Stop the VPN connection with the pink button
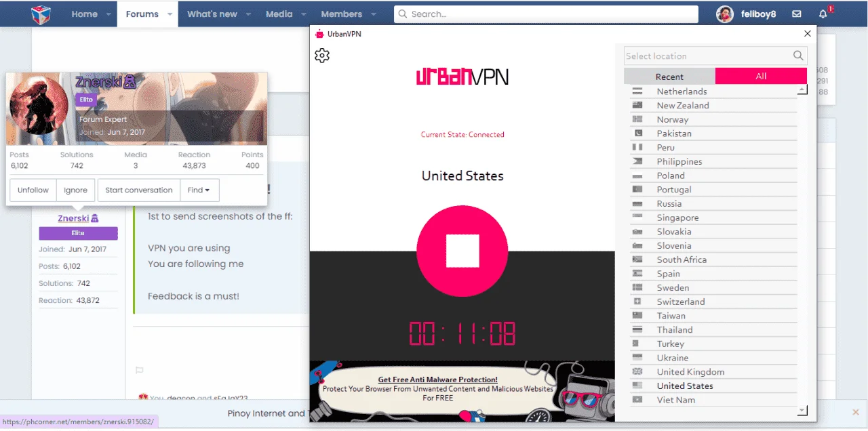 click(x=462, y=251)
